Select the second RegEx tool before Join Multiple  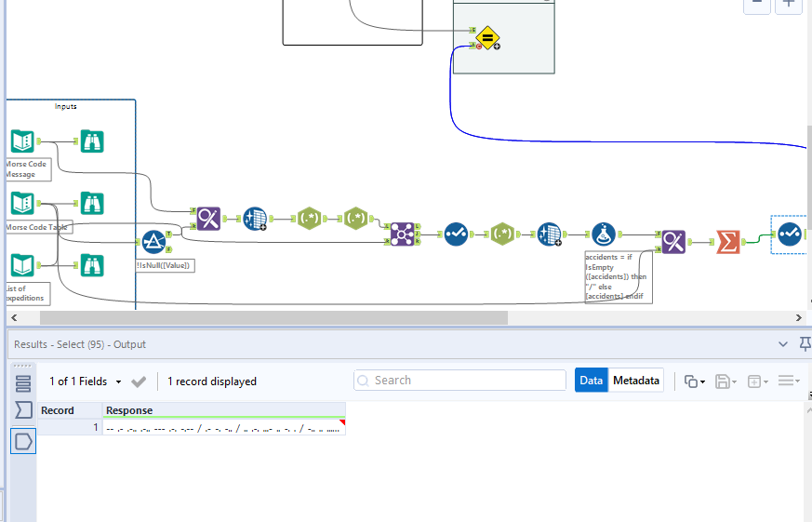point(356,219)
